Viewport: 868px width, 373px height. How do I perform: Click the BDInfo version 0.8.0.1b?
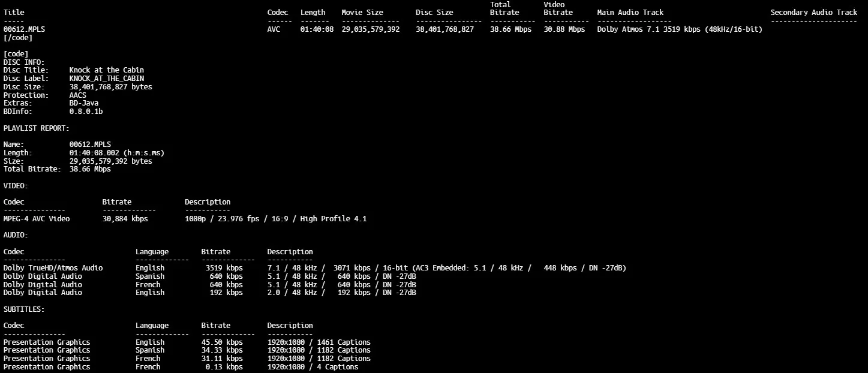tap(86, 112)
